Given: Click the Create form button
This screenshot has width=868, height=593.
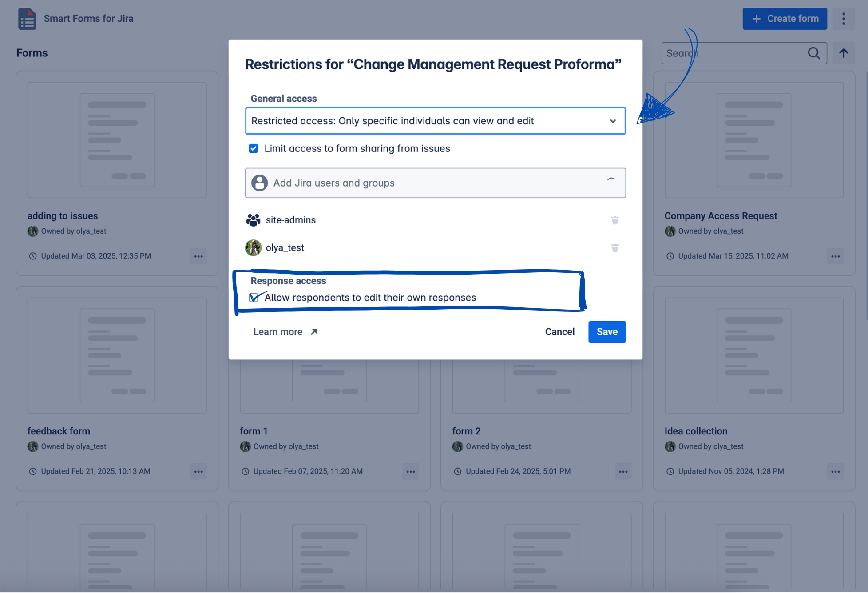Looking at the screenshot, I should pyautogui.click(x=785, y=19).
